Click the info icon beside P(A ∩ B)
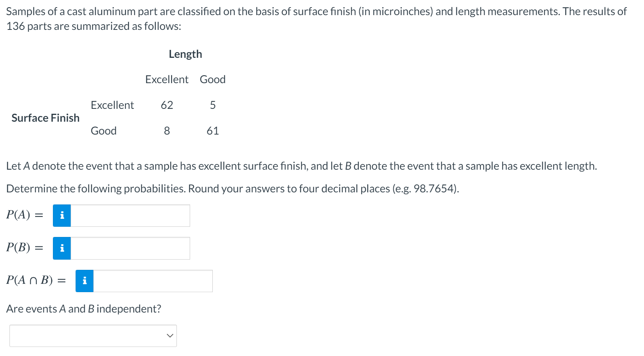This screenshot has width=644, height=356. tap(85, 281)
